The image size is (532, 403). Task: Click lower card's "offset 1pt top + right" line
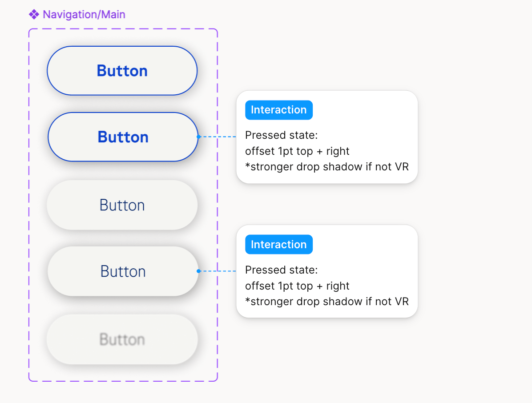297,286
